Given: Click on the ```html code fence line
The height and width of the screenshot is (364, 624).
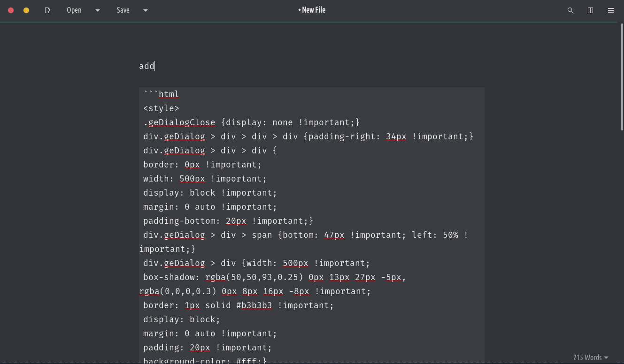Looking at the screenshot, I should coord(161,94).
